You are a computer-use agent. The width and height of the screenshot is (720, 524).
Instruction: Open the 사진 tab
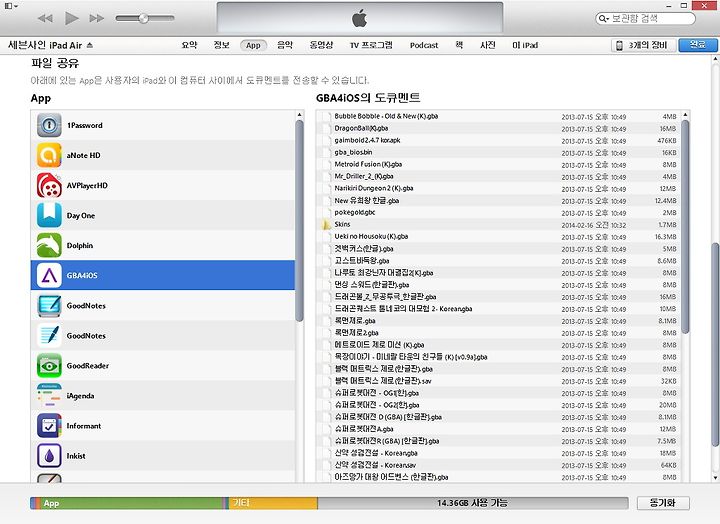pyautogui.click(x=488, y=45)
